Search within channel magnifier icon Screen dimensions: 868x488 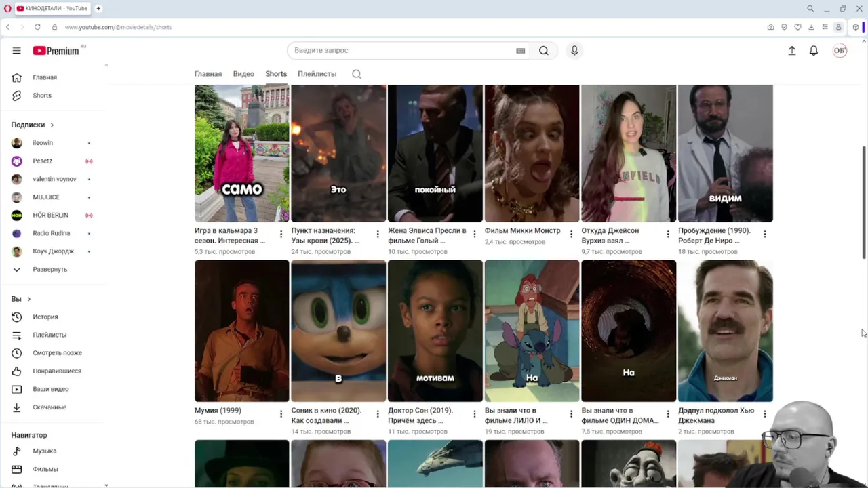pos(357,74)
